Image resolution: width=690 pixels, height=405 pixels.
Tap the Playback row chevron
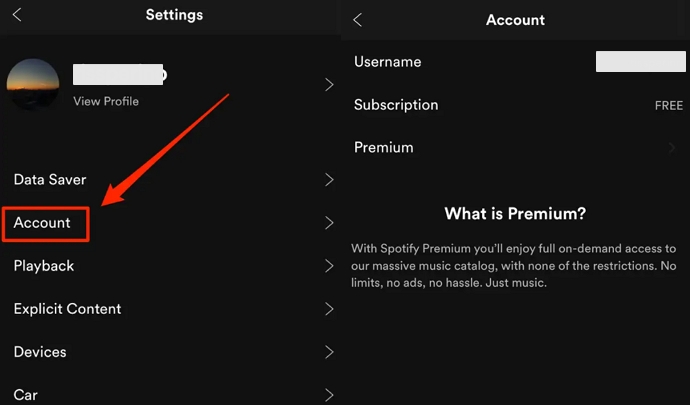[x=329, y=266]
